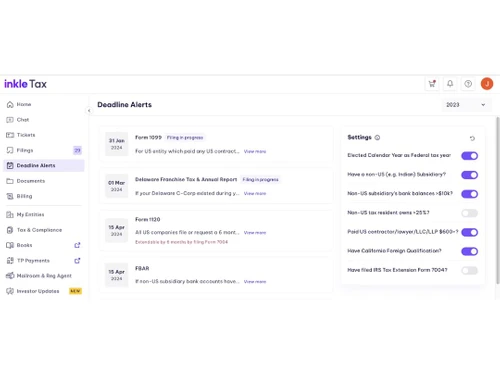Click the Tax & Compliance icon

10,230
